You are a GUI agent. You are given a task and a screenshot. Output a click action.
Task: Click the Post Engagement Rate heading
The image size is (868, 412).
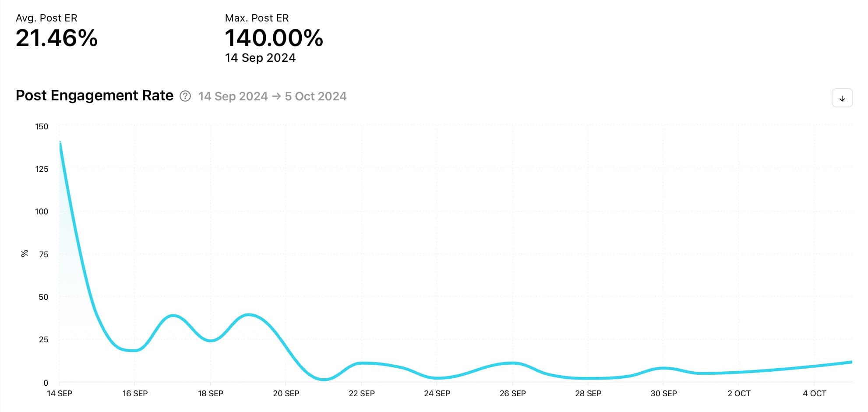94,95
